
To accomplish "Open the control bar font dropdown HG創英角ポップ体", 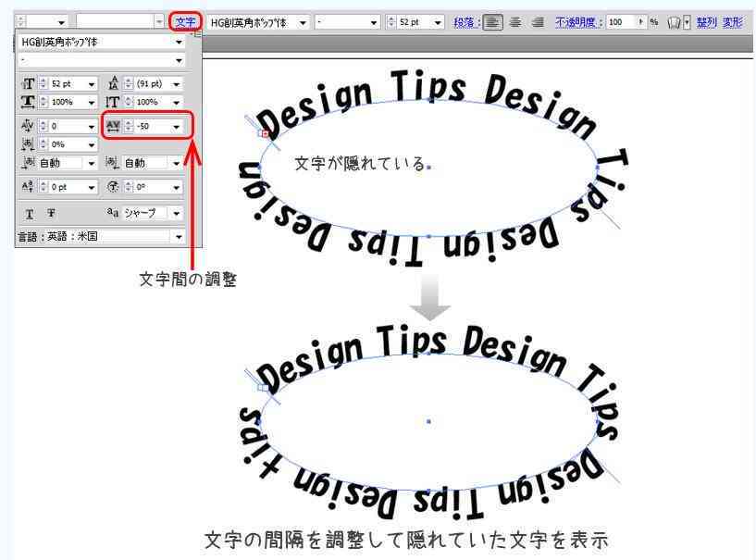I will [x=303, y=22].
